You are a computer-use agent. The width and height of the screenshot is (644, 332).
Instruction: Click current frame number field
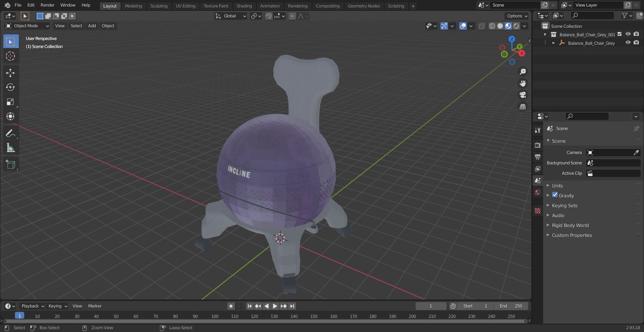[x=431, y=306]
